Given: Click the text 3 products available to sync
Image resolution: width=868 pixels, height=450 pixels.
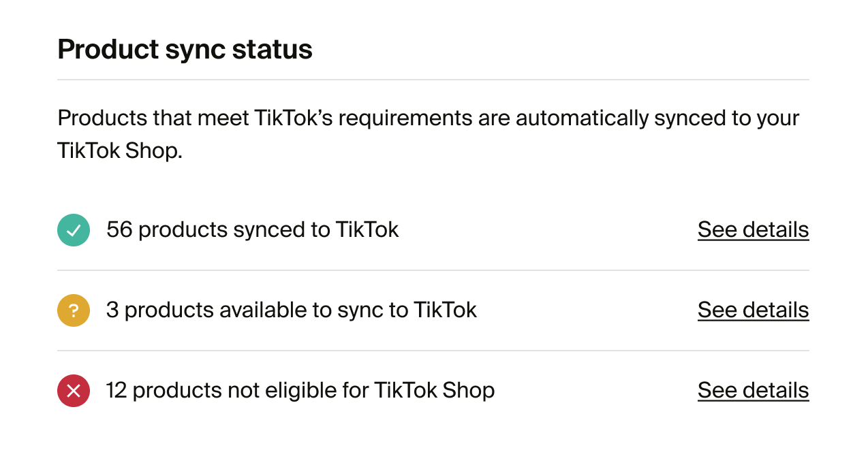Looking at the screenshot, I should click(291, 310).
